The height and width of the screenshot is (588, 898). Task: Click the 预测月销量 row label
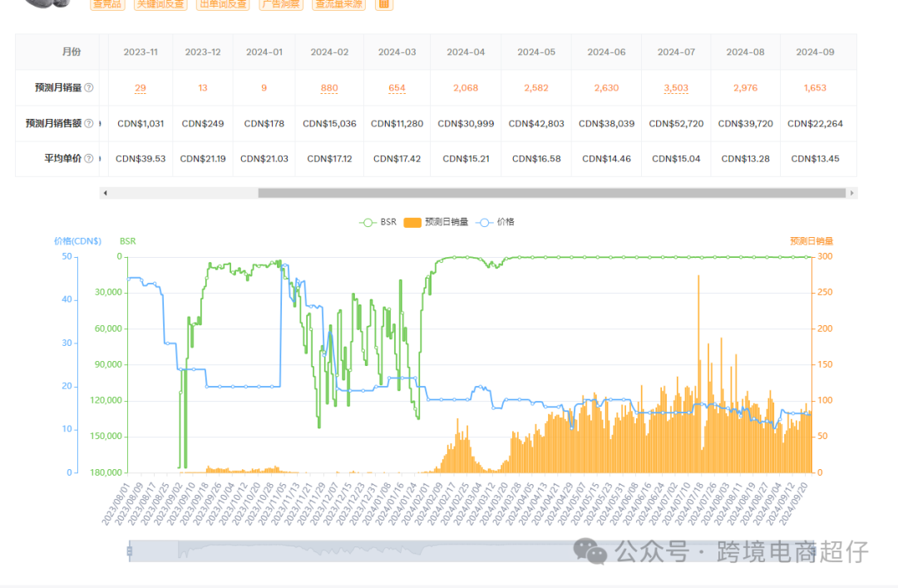(x=58, y=87)
